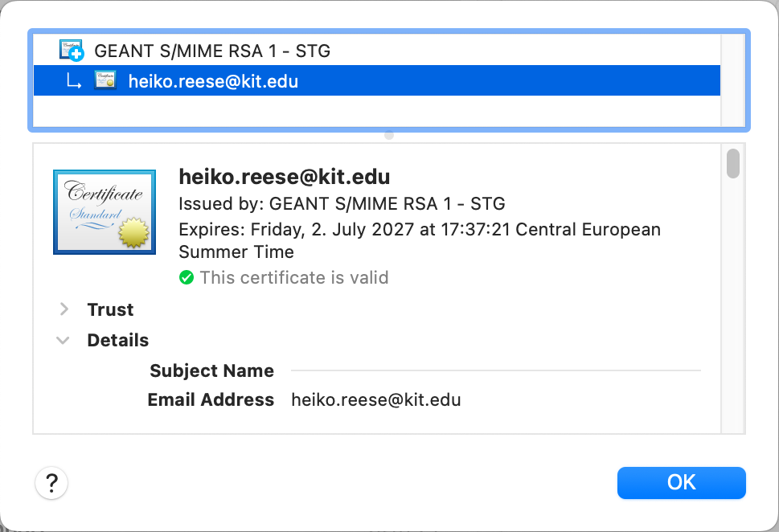Viewport: 779px width, 532px height.
Task: Click the Details section label
Action: [117, 340]
